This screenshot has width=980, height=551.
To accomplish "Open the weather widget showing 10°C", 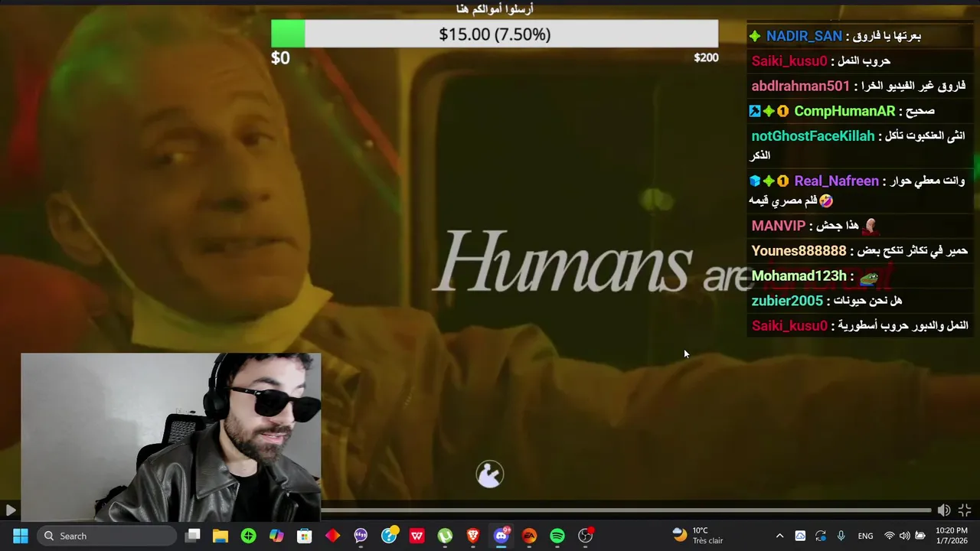I will pos(697,536).
